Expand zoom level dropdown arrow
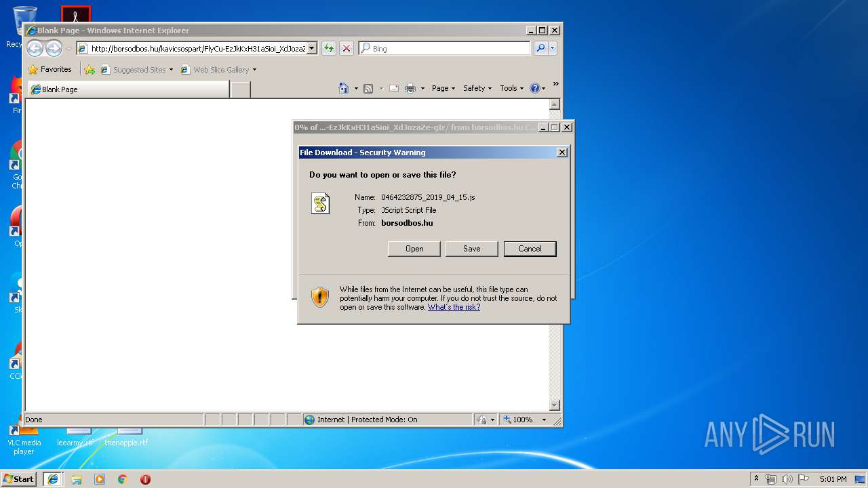The height and width of the screenshot is (488, 868). click(x=544, y=420)
